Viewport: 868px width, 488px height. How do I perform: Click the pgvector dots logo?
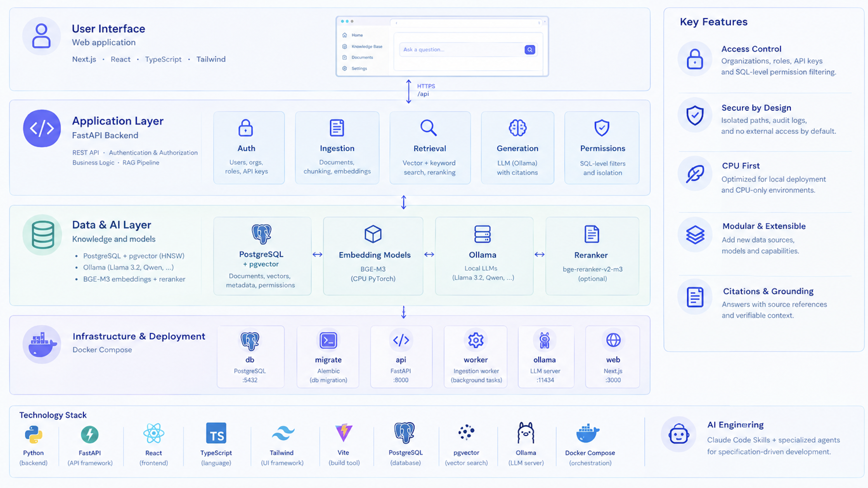pos(466,432)
